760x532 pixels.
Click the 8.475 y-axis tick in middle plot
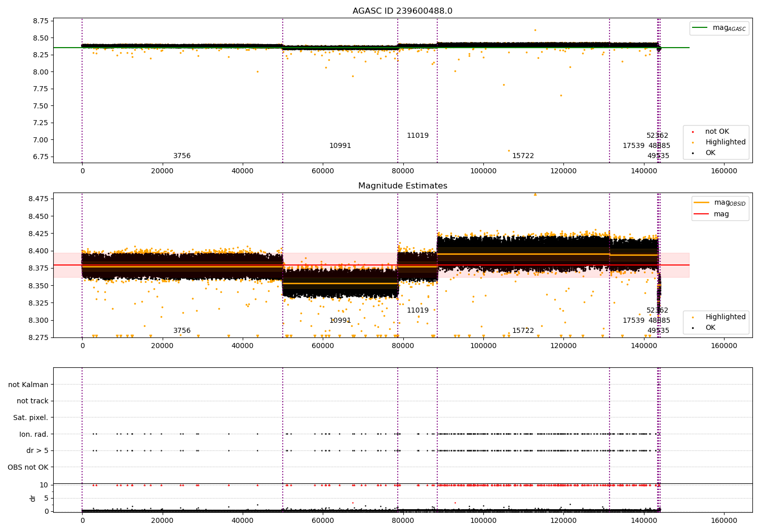point(39,199)
